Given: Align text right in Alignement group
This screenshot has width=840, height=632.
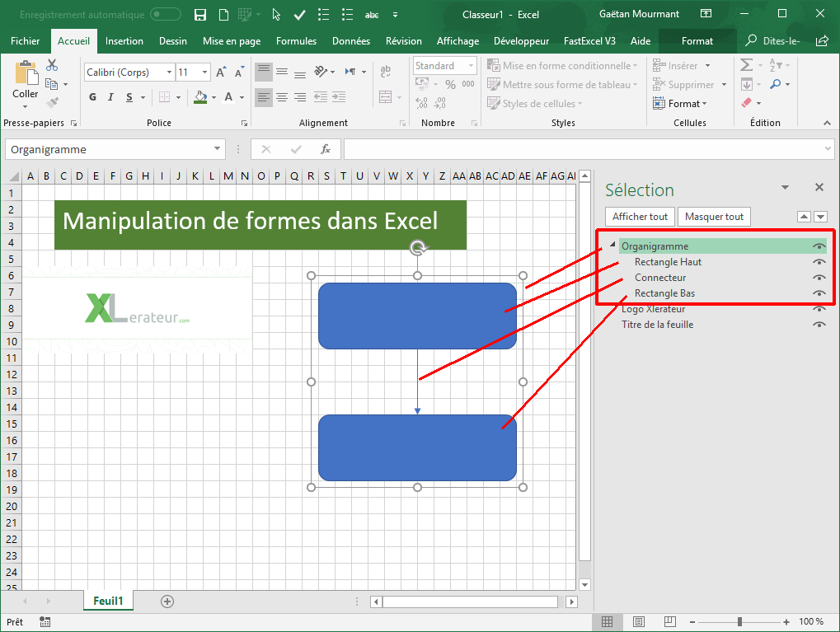Looking at the screenshot, I should 300,97.
